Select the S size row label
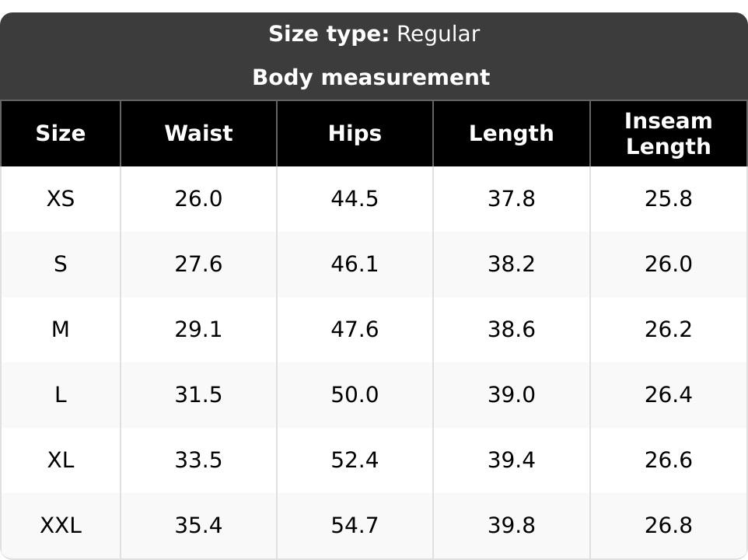 pyautogui.click(x=61, y=264)
